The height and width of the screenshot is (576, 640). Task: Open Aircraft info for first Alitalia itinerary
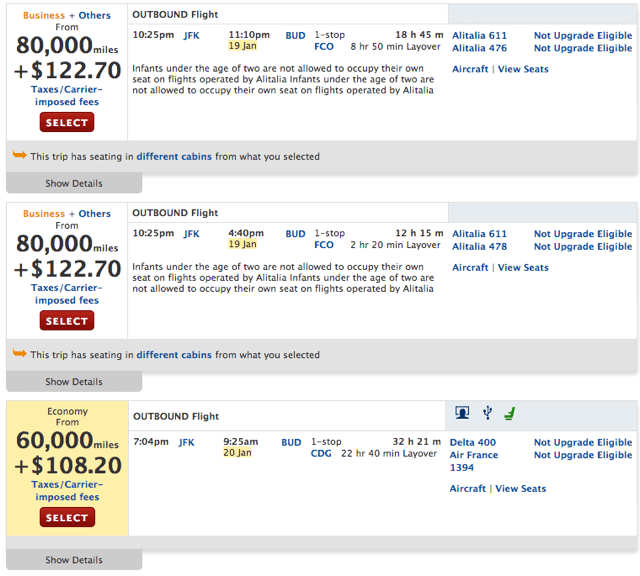click(x=470, y=69)
